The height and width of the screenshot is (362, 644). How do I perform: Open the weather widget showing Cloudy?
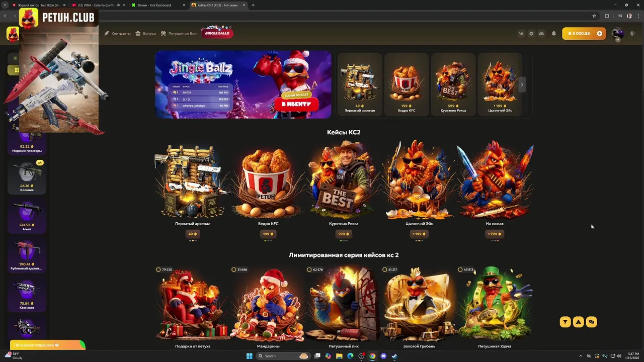14,356
